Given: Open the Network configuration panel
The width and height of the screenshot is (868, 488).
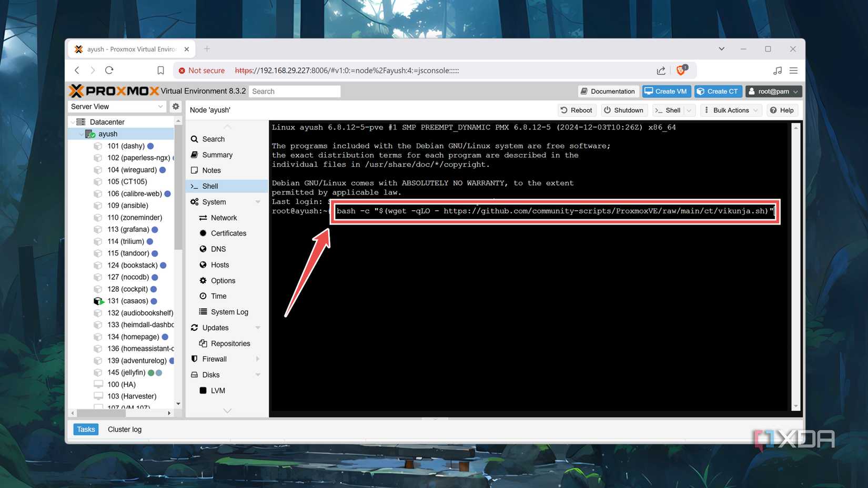Looking at the screenshot, I should (x=223, y=217).
